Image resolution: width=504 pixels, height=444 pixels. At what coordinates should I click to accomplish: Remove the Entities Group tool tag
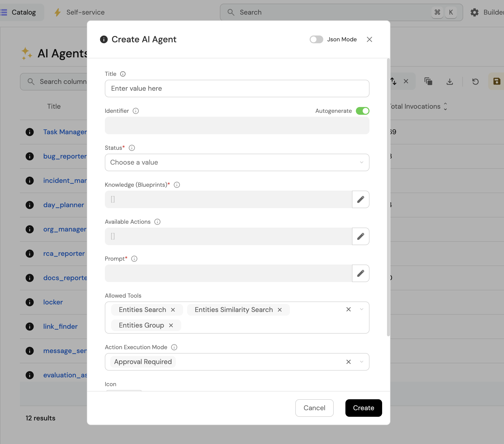[171, 325]
